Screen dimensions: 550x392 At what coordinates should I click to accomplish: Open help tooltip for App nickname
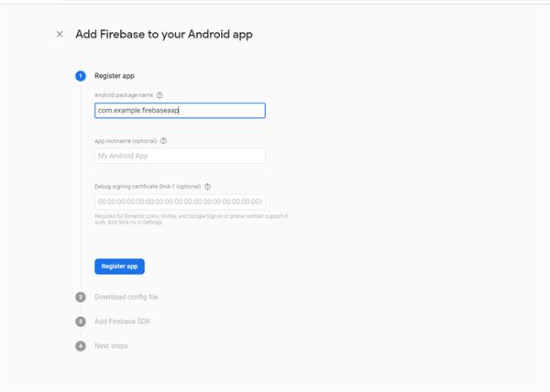point(163,141)
